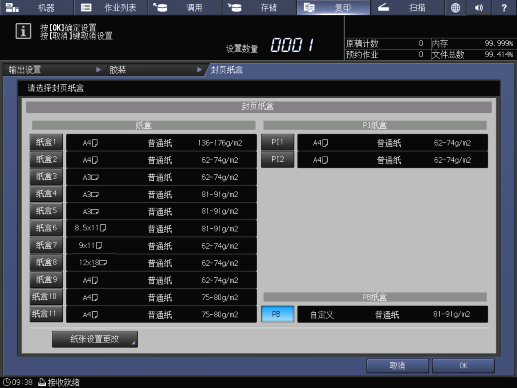Switch to the 作业列表 job list tab
This screenshot has height=388, width=517.
tap(111, 7)
